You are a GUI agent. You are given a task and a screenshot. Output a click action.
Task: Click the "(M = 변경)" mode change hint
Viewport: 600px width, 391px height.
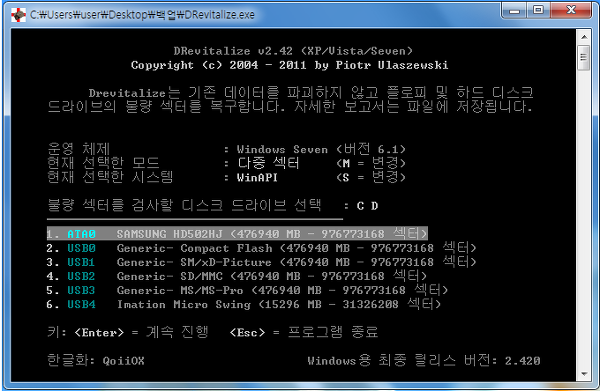click(370, 163)
